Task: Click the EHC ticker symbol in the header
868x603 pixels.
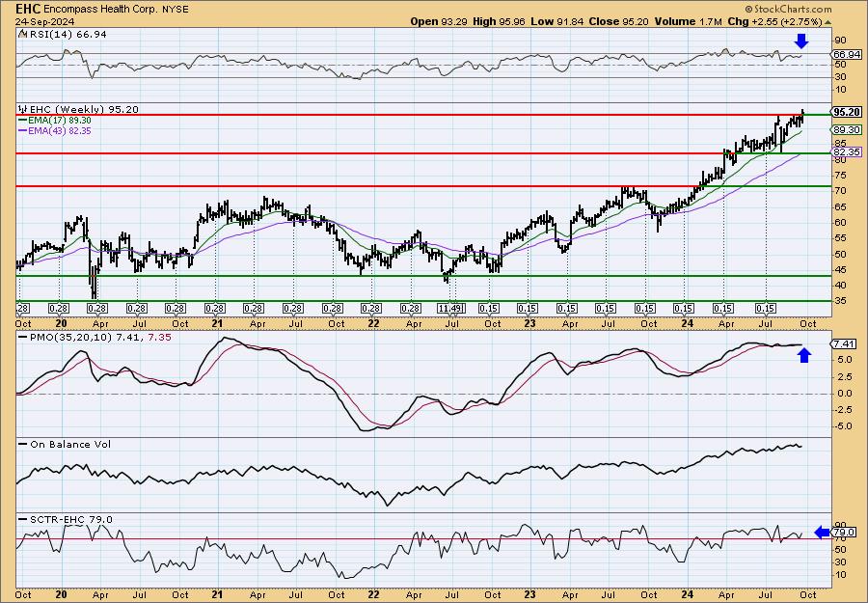Action: coord(28,9)
